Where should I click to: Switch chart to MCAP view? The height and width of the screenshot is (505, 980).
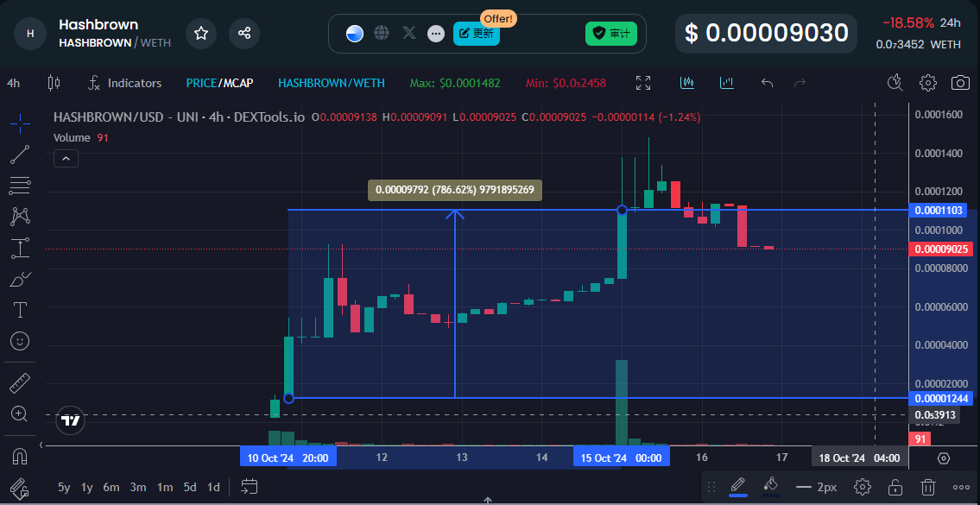pos(237,83)
